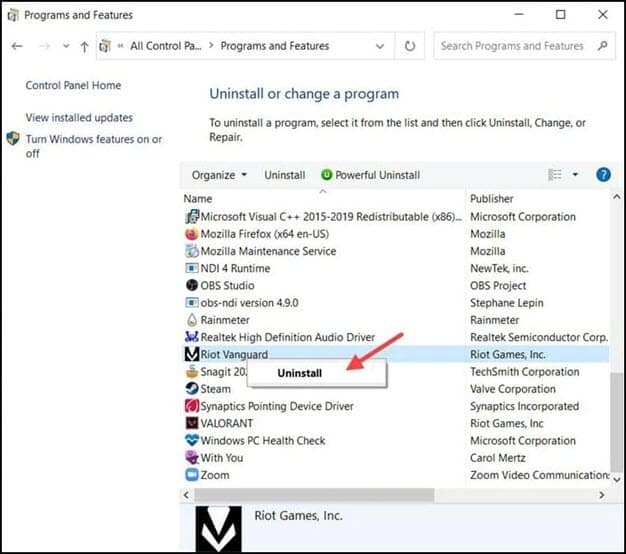Open Control Panel Home link
Viewport: 626px width, 554px height.
[x=73, y=86]
